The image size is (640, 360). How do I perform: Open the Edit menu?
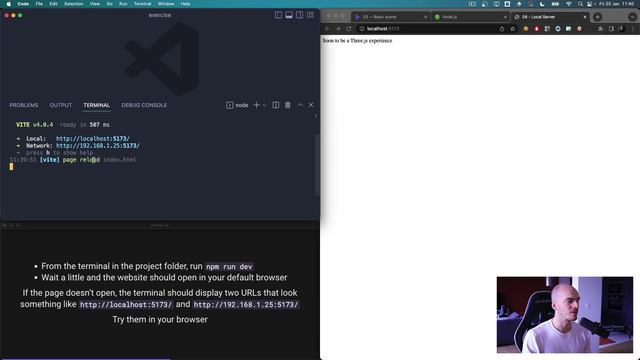[53, 4]
